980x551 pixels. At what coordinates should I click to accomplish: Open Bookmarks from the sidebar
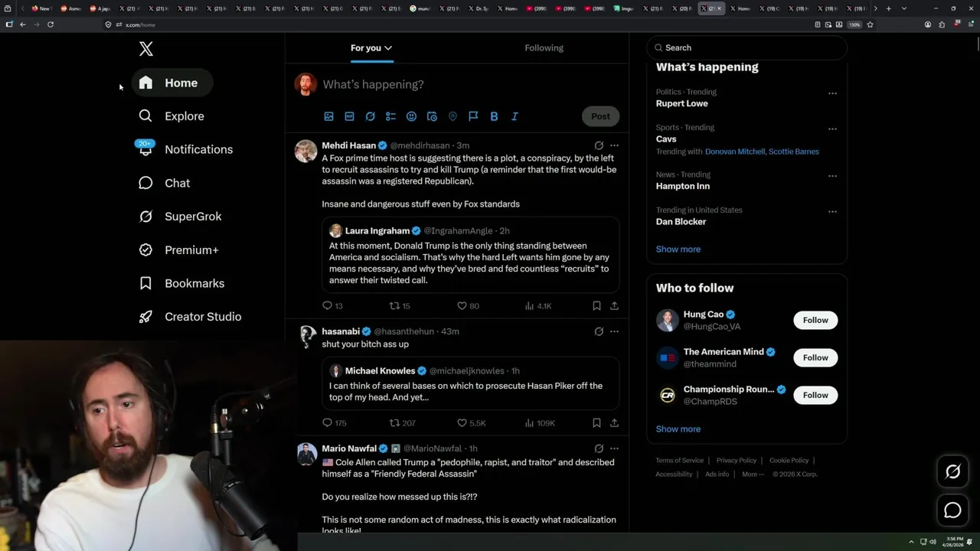tap(182, 283)
